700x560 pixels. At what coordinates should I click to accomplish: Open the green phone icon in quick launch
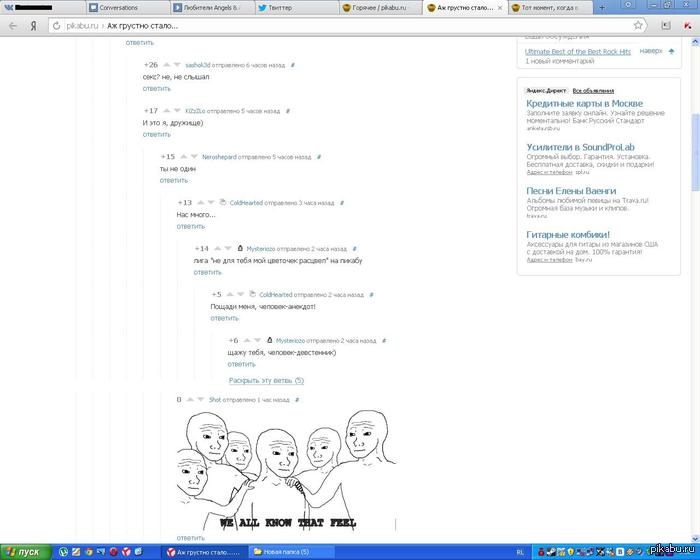(x=63, y=552)
